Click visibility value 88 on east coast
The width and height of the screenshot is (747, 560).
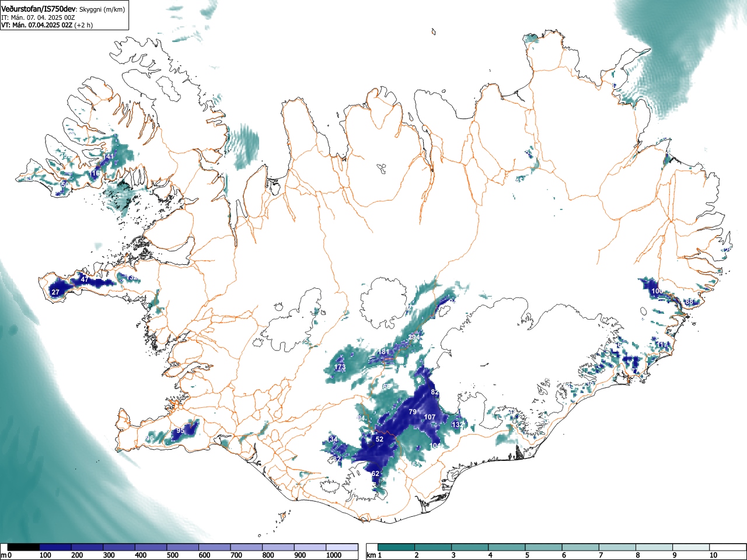click(689, 302)
